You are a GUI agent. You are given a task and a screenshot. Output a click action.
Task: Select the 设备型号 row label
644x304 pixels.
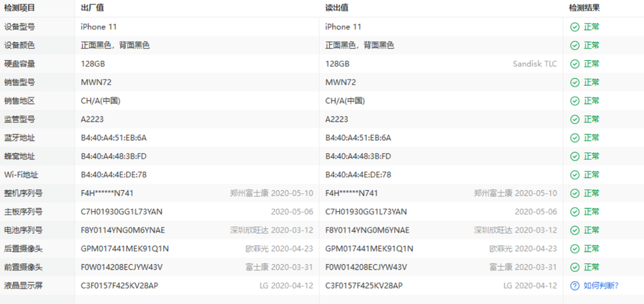19,27
